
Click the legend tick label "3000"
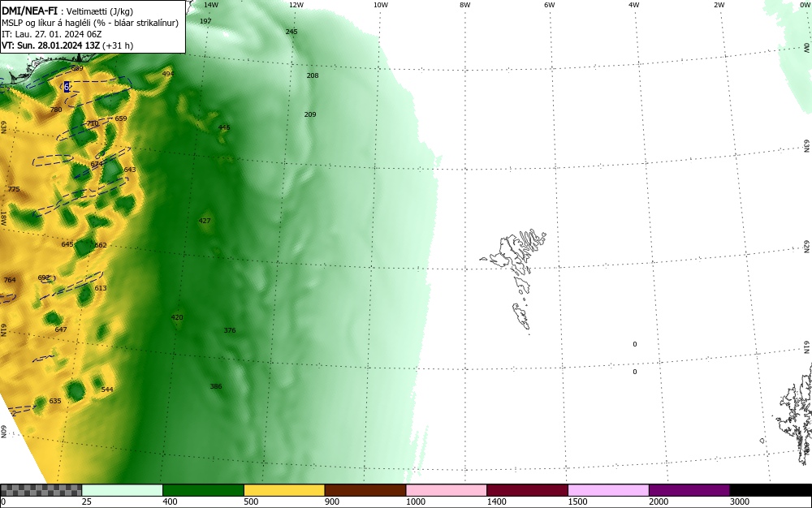tap(740, 502)
